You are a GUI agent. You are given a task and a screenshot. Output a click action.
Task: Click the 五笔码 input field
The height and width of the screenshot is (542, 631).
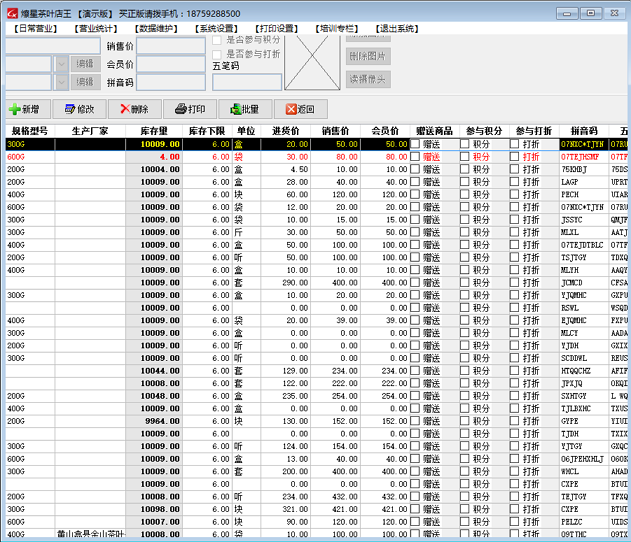tap(247, 82)
